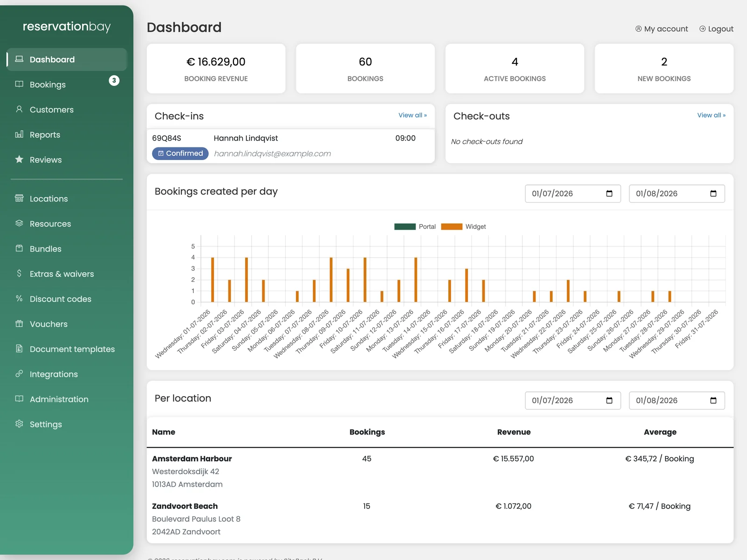
Task: Click the Dashboard laptop icon in sidebar
Action: coord(19,59)
